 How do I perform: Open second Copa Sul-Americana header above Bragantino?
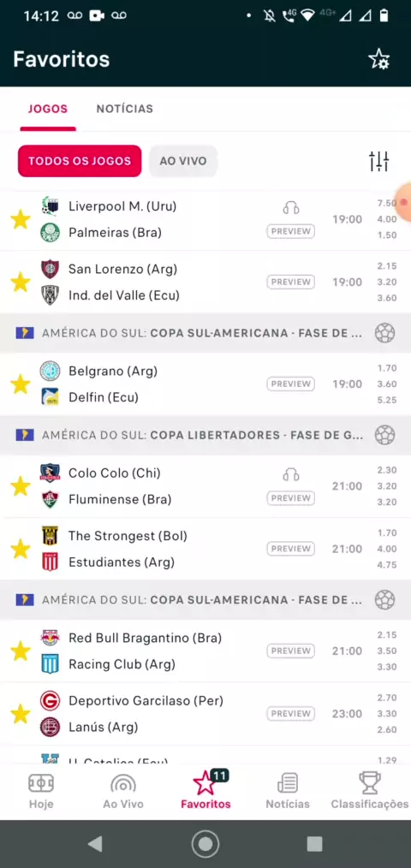(x=205, y=600)
